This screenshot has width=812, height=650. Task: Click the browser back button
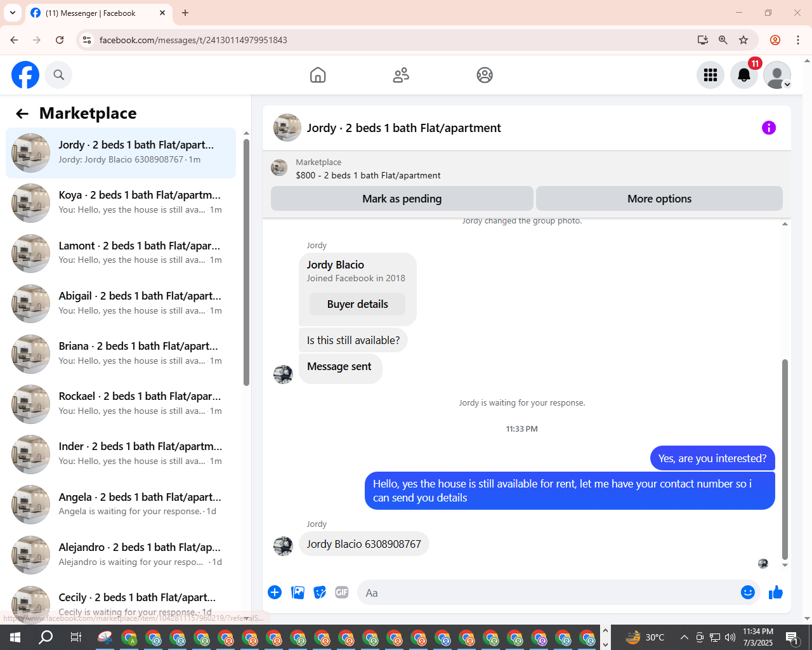14,40
